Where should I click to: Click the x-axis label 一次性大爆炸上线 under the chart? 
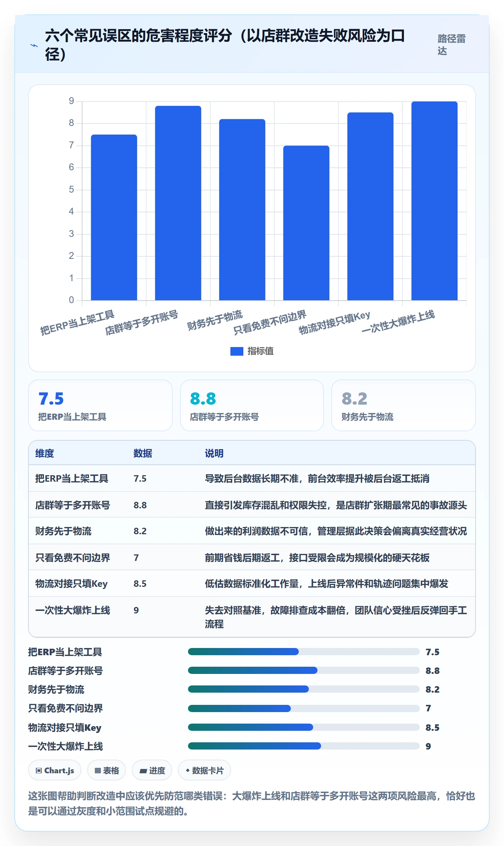pyautogui.click(x=398, y=322)
